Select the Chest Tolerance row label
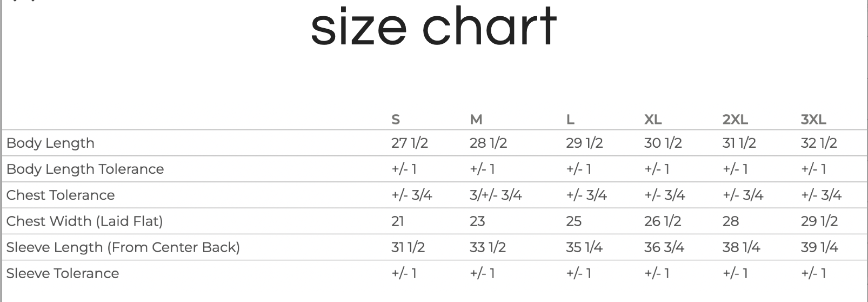This screenshot has height=302, width=868. (61, 195)
